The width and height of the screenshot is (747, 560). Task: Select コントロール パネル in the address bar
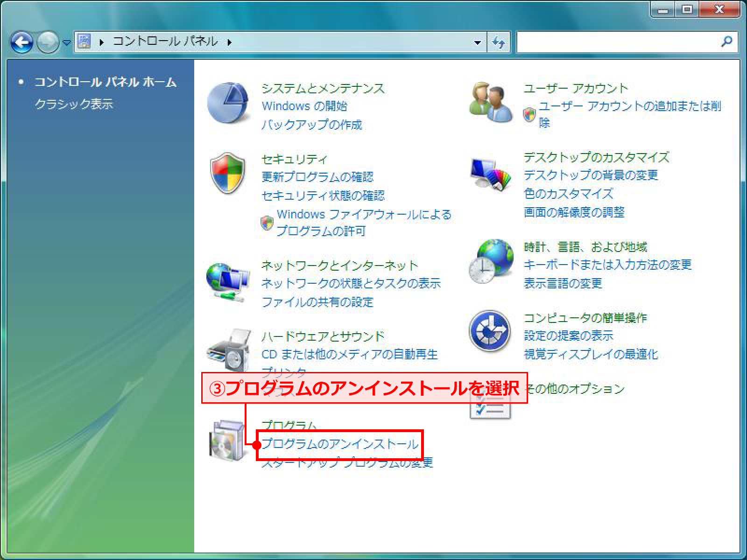165,42
